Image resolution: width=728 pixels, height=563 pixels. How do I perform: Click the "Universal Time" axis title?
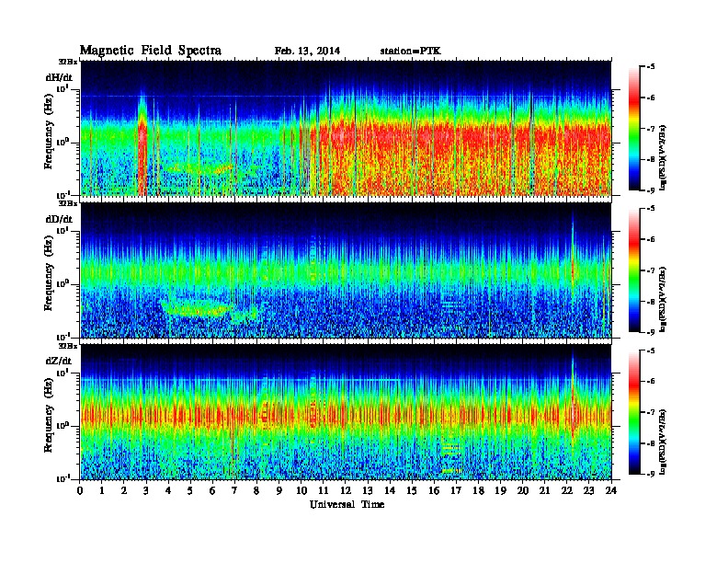[x=347, y=504]
